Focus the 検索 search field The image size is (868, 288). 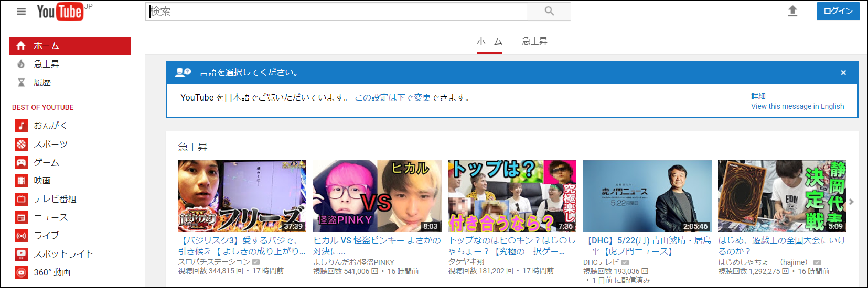(x=336, y=12)
